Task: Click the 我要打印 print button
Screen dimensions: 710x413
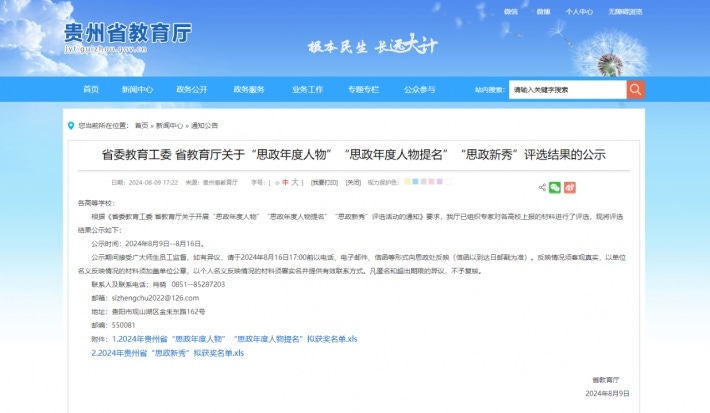Action: (x=324, y=182)
